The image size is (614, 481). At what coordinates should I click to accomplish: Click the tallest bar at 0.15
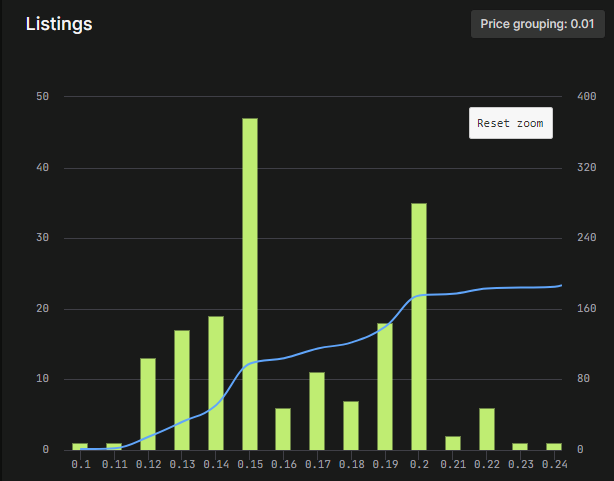(x=250, y=284)
